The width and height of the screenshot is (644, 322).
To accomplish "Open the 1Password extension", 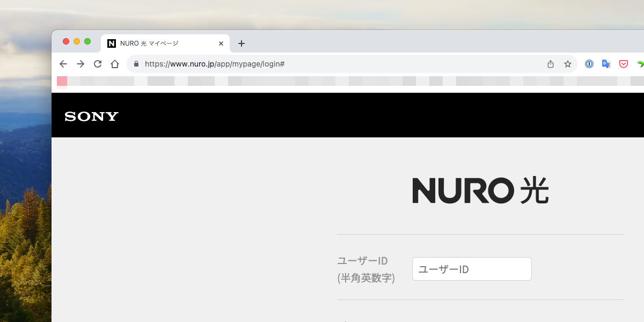I will pyautogui.click(x=589, y=63).
